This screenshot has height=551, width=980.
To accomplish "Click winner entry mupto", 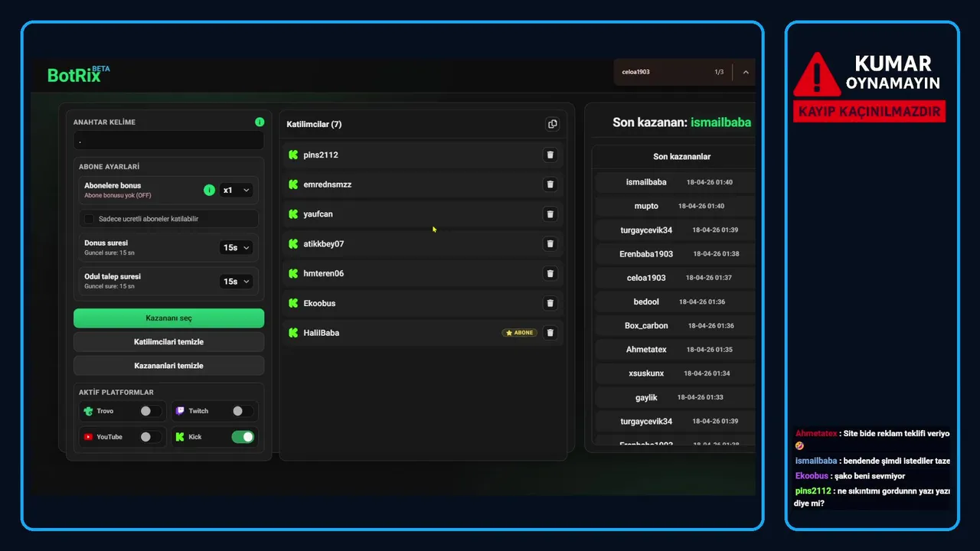I will click(x=675, y=206).
